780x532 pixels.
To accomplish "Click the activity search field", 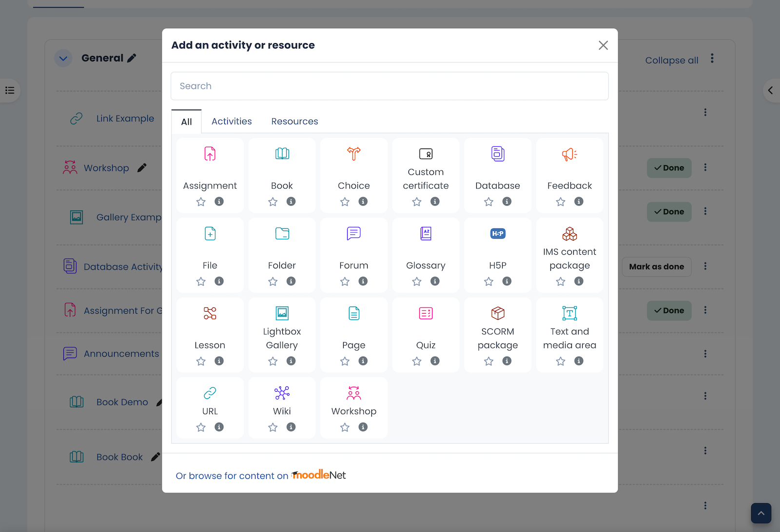I will [390, 86].
